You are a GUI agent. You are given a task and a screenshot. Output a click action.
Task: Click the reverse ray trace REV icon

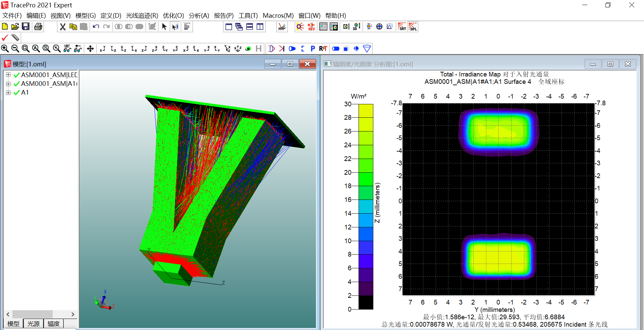(x=312, y=27)
